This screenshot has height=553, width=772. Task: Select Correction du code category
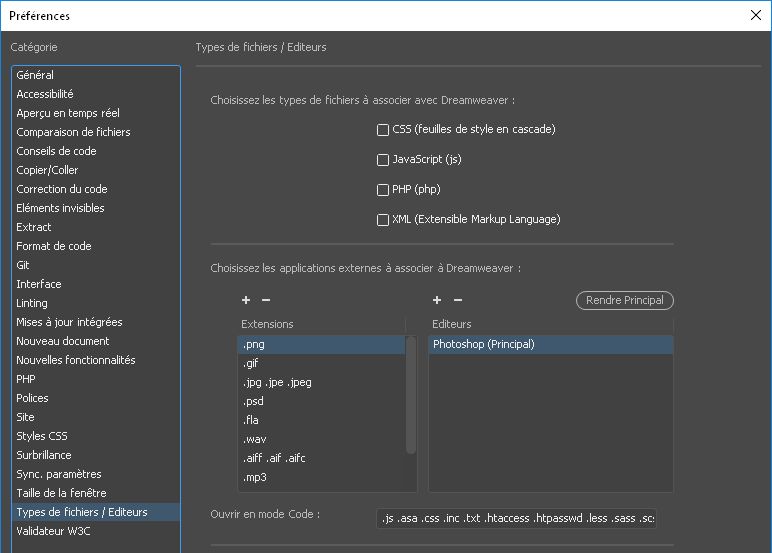point(96,189)
